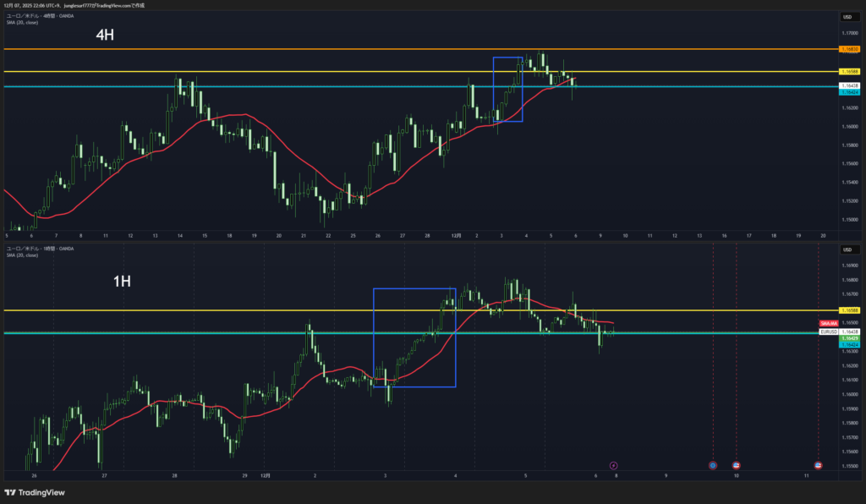The height and width of the screenshot is (504, 866).
Task: Click the TradingView logo
Action: pos(35,492)
